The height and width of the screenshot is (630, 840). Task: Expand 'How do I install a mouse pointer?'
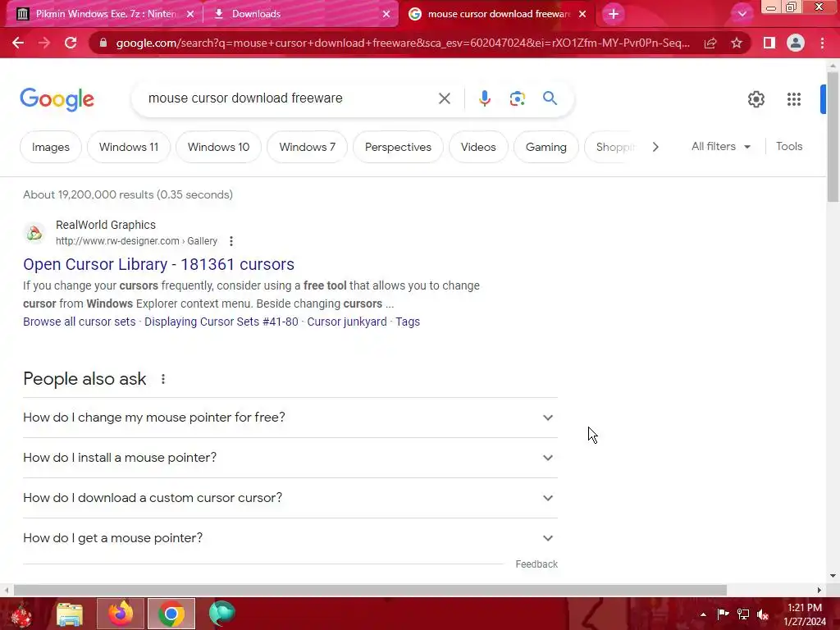coord(290,458)
